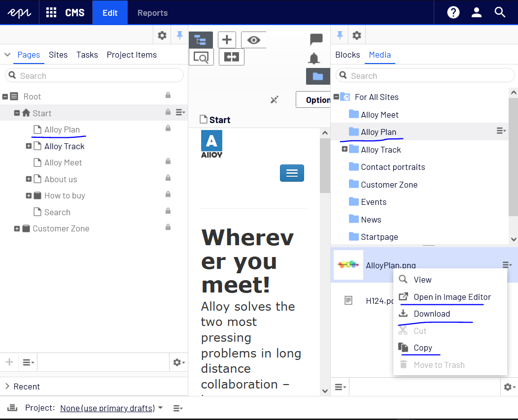
Task: Toggle the left pane pin icon
Action: 179,35
